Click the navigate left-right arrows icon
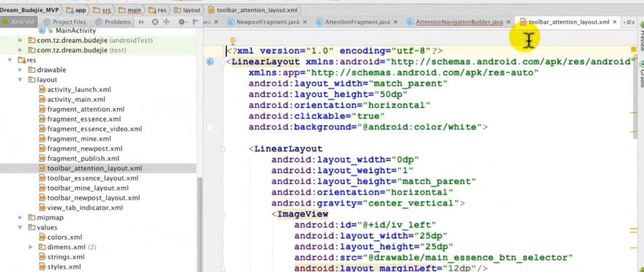 pos(141,22)
